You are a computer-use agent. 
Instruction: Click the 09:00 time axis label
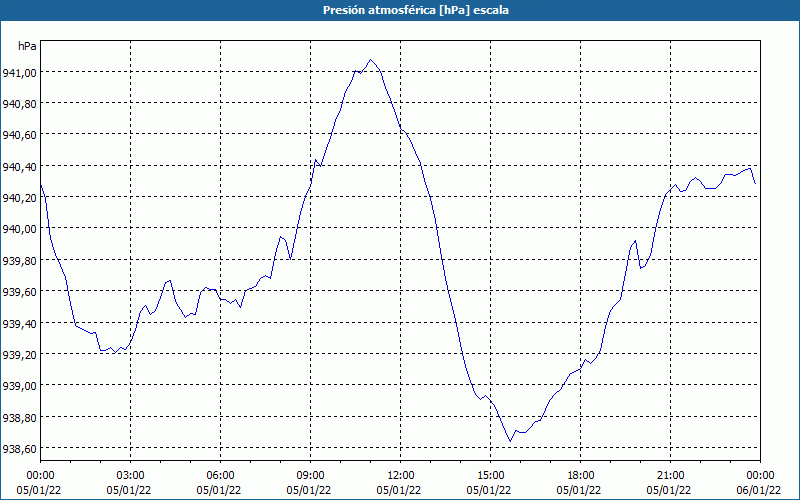(x=310, y=476)
